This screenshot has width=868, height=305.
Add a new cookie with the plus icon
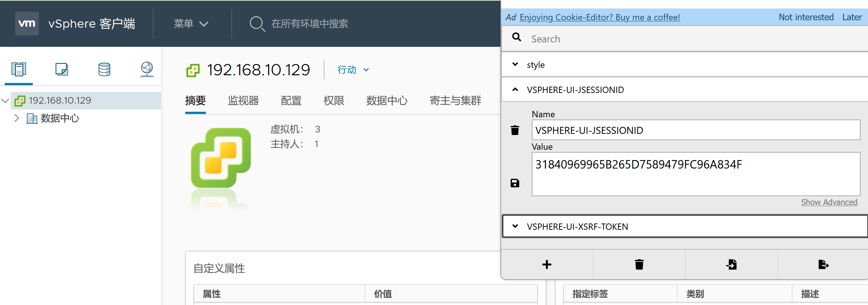pos(547,264)
